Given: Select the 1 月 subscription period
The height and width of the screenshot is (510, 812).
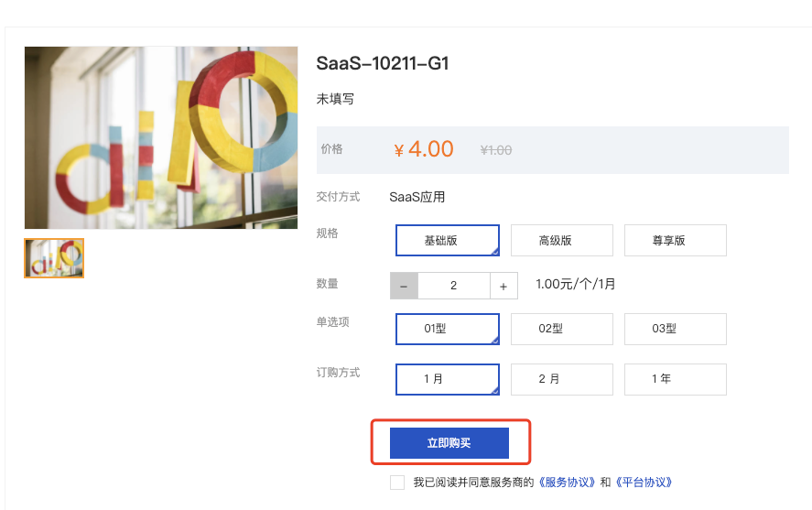Looking at the screenshot, I should (x=448, y=379).
